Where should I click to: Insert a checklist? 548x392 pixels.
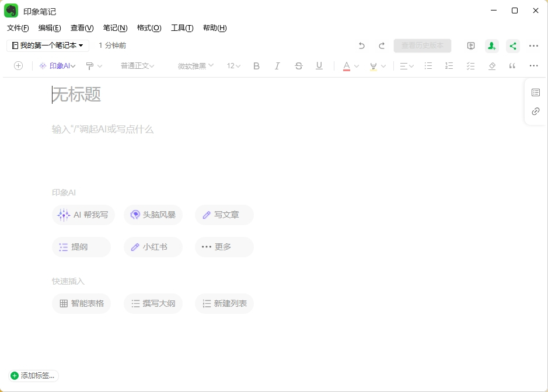point(470,65)
